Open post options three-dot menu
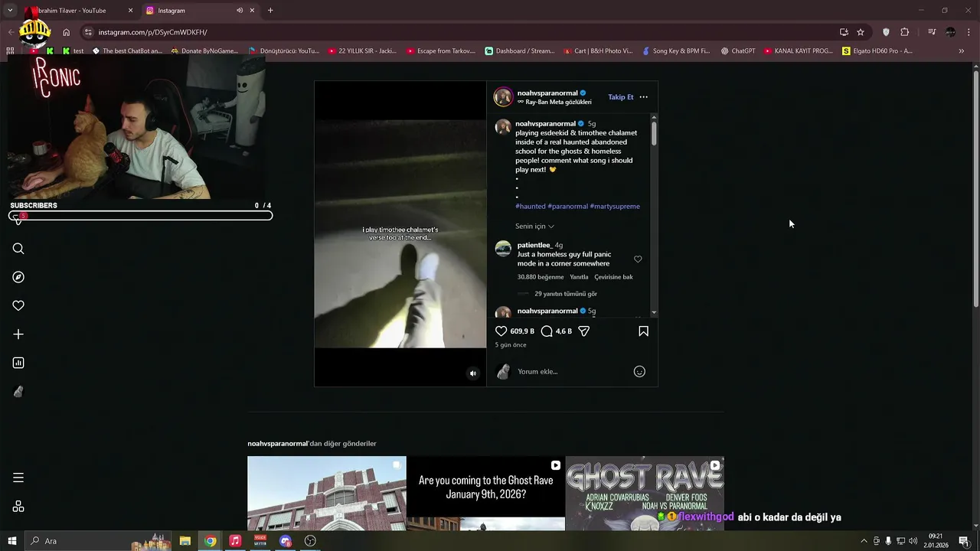This screenshot has height=551, width=980. (x=643, y=97)
